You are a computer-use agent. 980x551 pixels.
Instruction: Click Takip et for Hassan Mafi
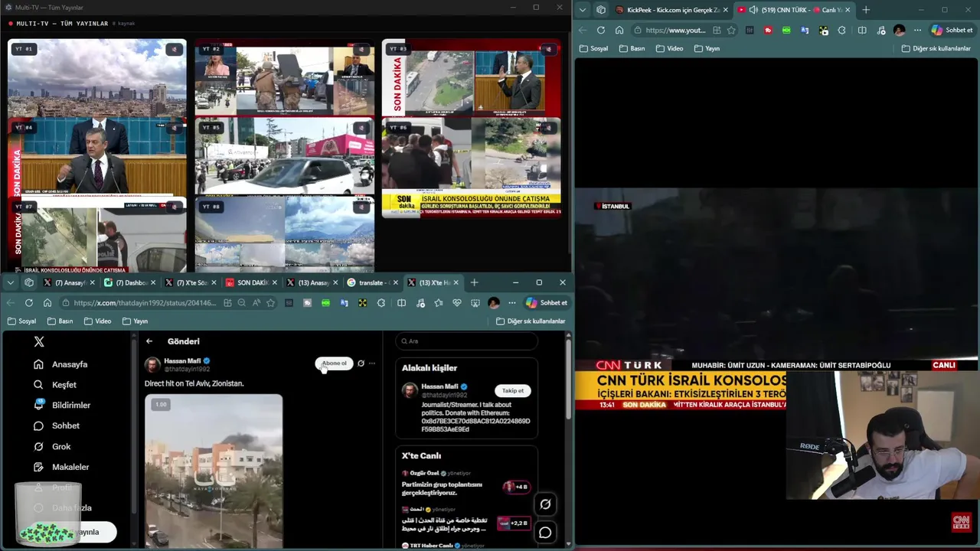coord(513,390)
